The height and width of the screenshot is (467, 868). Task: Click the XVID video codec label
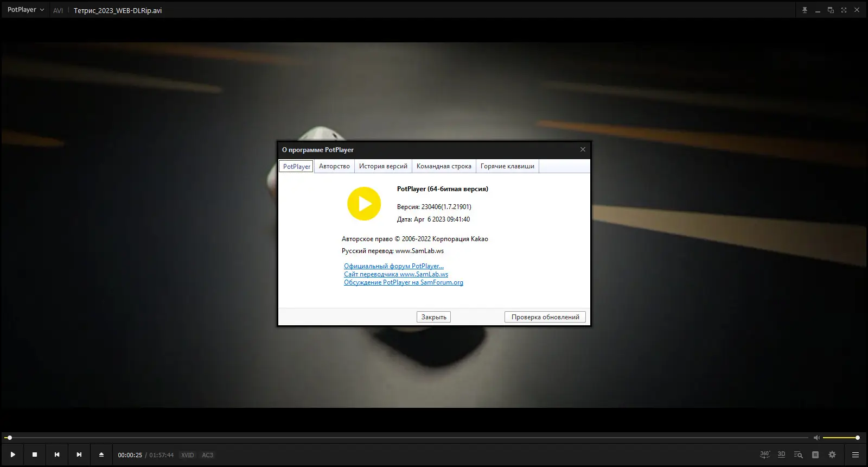[188, 455]
